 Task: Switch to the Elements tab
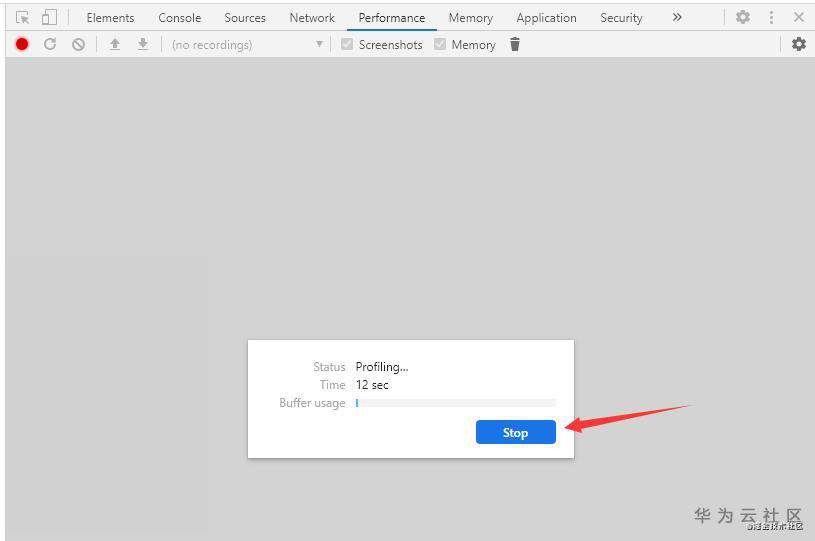110,18
